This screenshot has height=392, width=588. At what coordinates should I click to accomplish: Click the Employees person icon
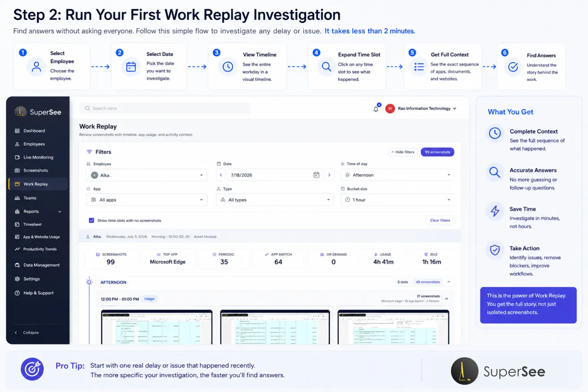coord(17,144)
